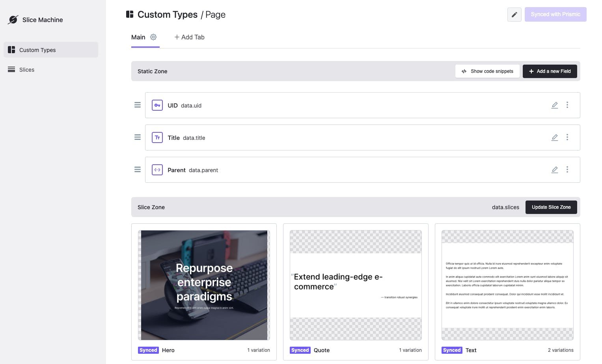Click the Slices sidebar icon
Screen dimensions: 602x364
pos(11,69)
